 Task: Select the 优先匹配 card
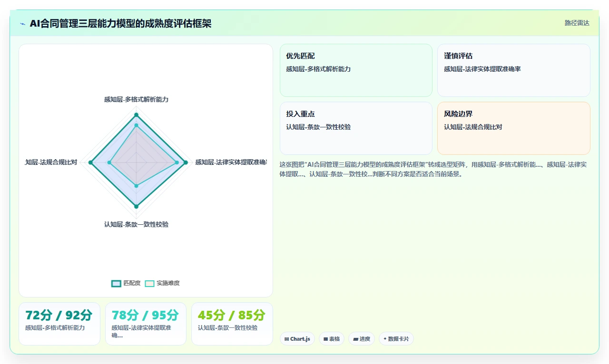coord(356,70)
